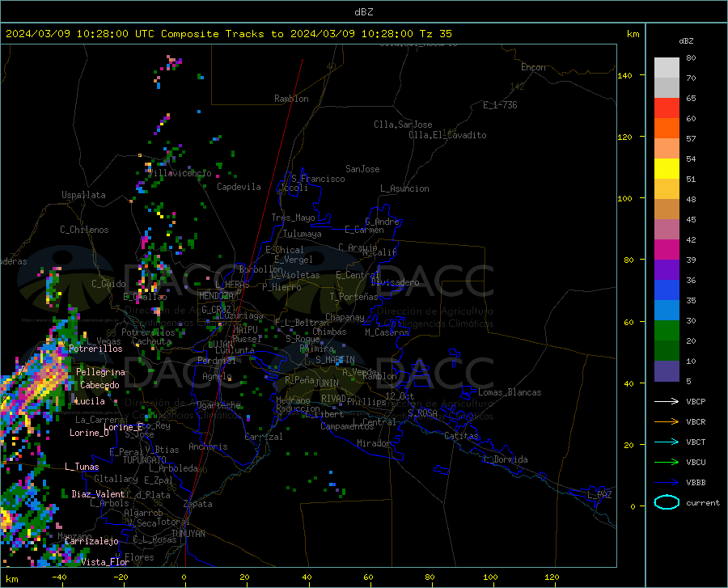Click the cyan 'current' ellipse legend icon
Viewport: 728px width, 588px height.
[x=667, y=502]
